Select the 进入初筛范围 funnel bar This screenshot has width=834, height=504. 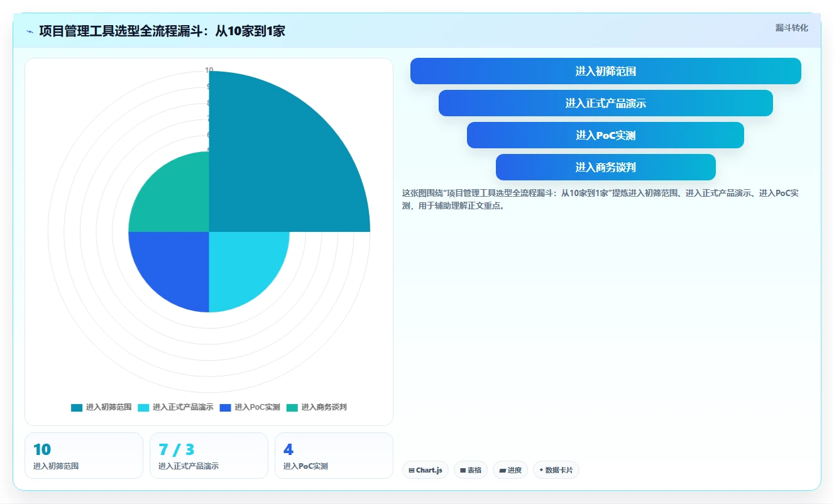(x=606, y=71)
